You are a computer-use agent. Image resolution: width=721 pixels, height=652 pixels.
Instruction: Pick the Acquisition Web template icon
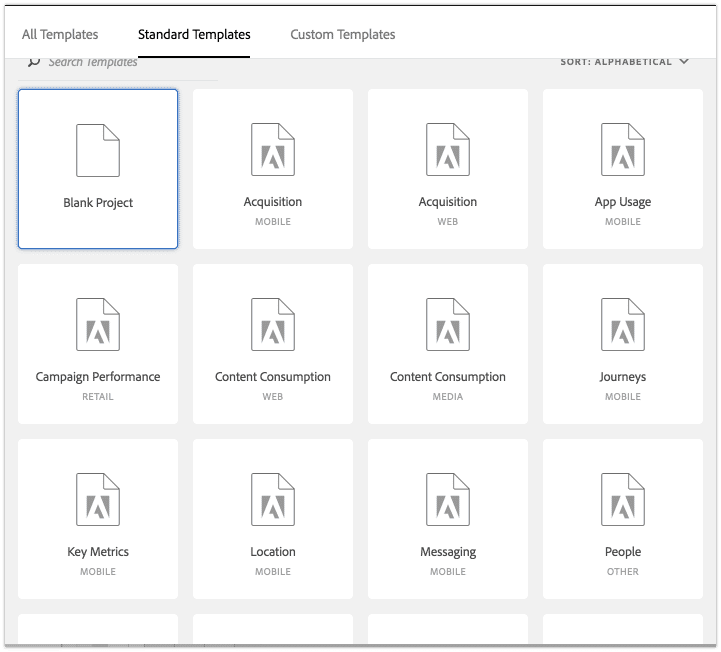(x=448, y=150)
